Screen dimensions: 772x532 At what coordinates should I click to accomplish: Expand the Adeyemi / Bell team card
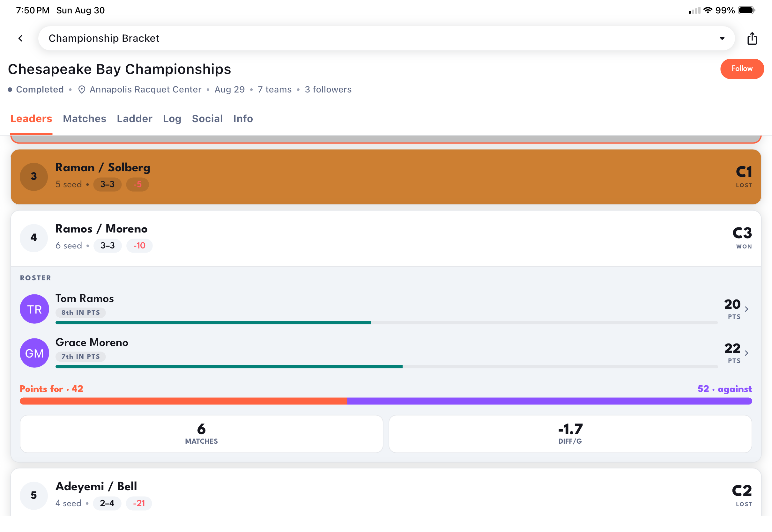tap(386, 492)
